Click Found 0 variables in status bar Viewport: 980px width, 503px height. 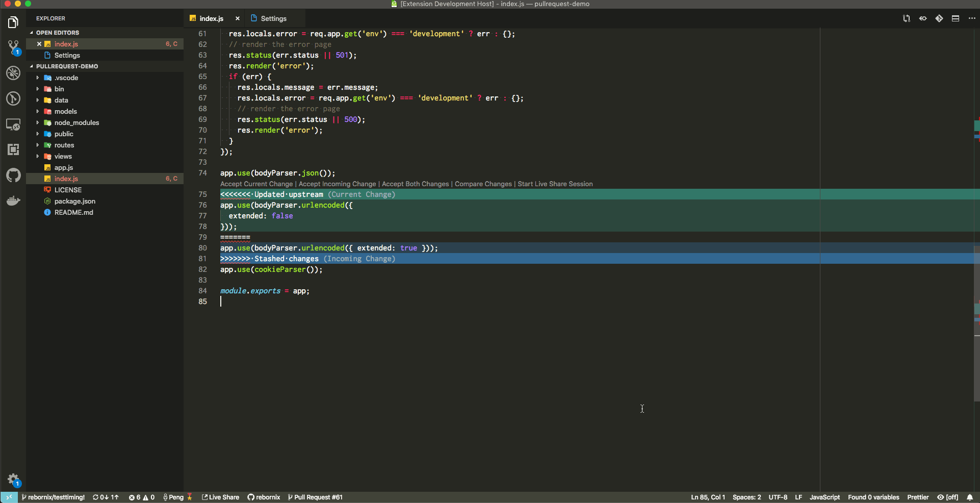pyautogui.click(x=873, y=497)
